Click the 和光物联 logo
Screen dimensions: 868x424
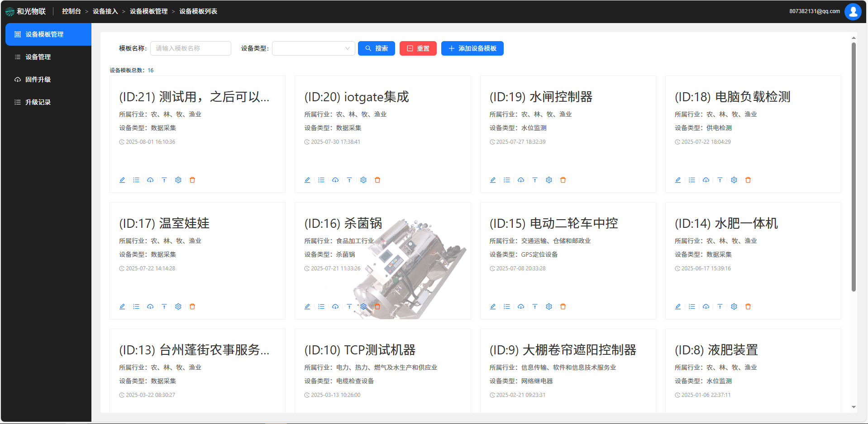26,11
